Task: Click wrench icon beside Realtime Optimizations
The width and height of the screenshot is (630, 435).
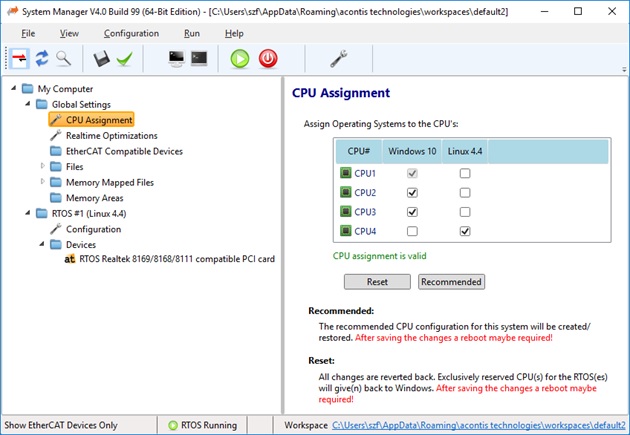Action: 56,135
